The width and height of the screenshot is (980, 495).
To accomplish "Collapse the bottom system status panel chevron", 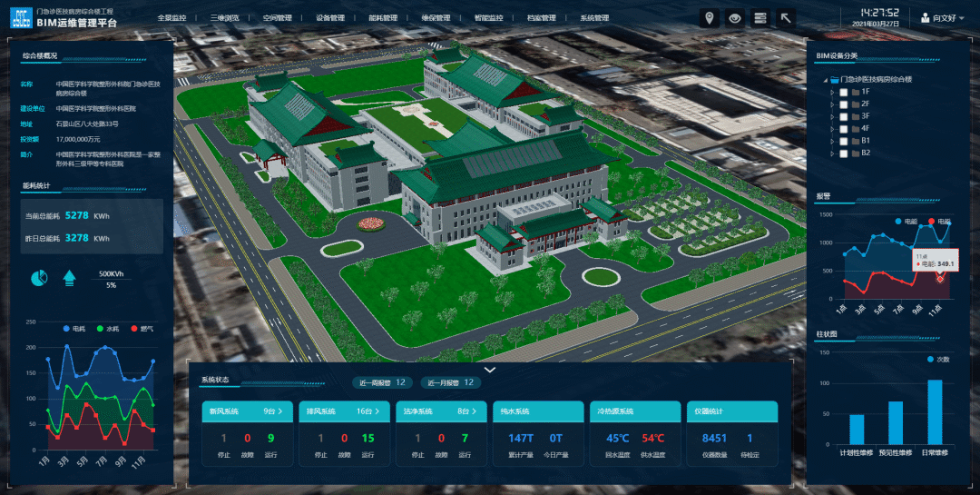I will [490, 370].
